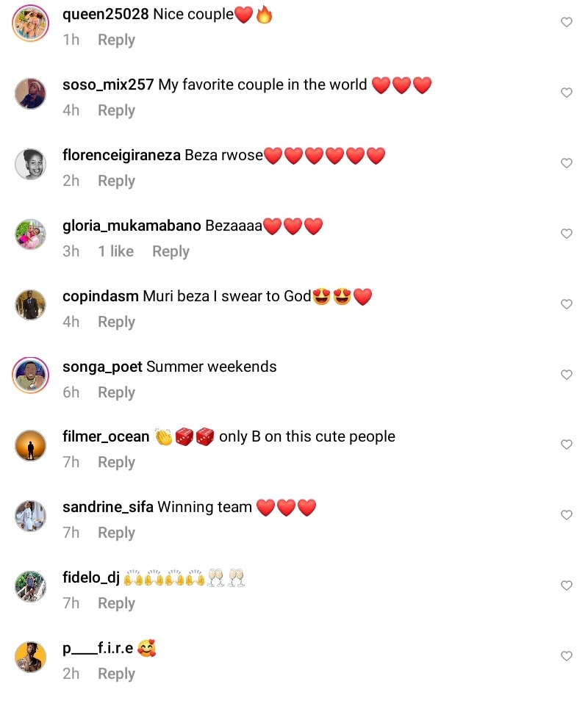Viewport: 588px width, 709px height.
Task: Like fidelo_dj's emoji comment
Action: pyautogui.click(x=566, y=586)
